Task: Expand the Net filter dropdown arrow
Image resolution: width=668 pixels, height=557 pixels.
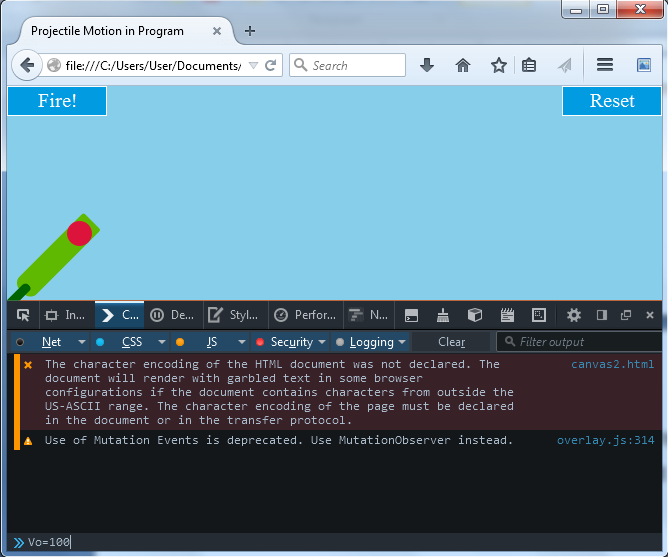Action: coord(82,342)
